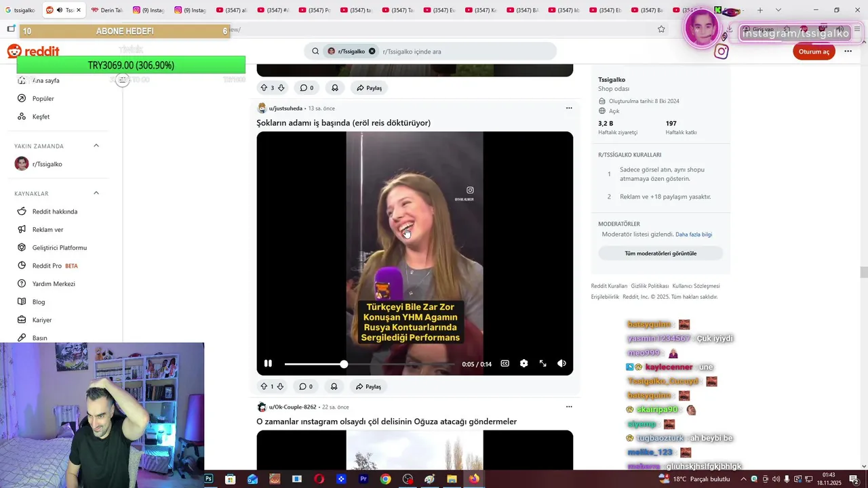Open Premiere Pro from the taskbar

(x=363, y=479)
